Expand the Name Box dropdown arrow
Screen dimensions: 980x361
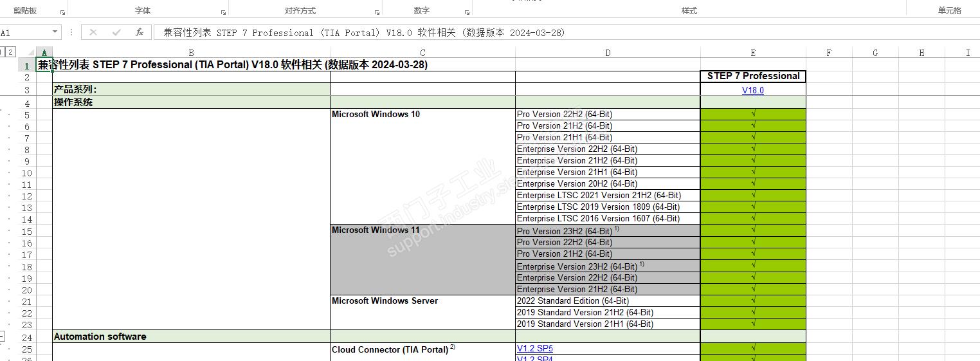55,32
